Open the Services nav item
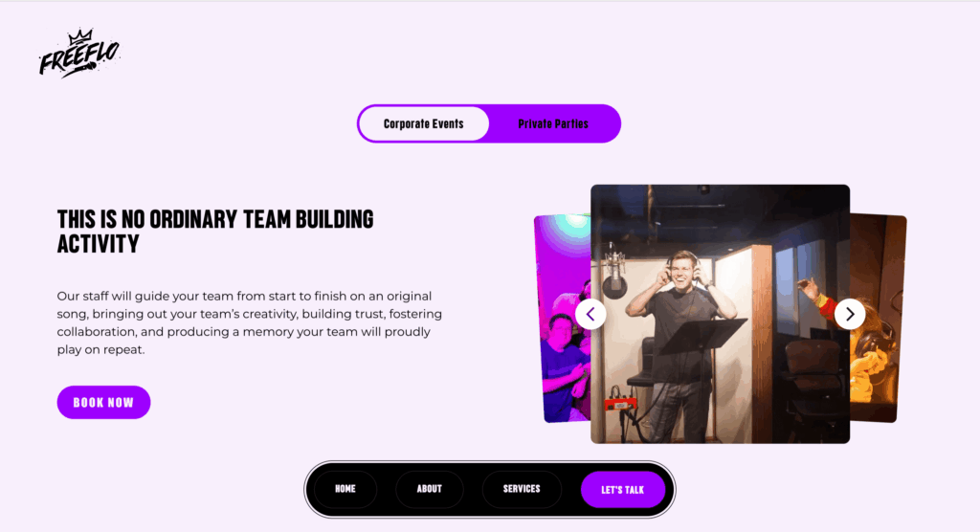Screen dimensions: 980x532 522,489
